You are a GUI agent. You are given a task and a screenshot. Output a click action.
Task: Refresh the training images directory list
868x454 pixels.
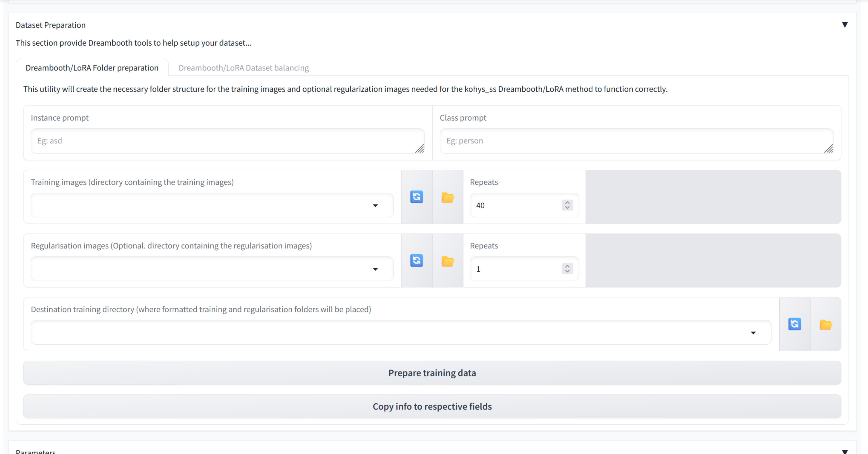tap(416, 197)
